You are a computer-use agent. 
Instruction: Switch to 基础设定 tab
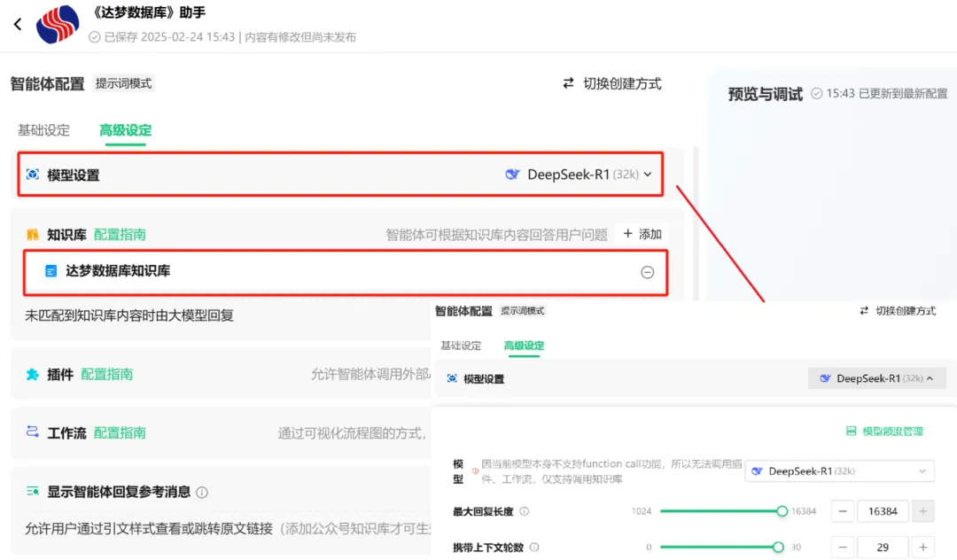(43, 130)
